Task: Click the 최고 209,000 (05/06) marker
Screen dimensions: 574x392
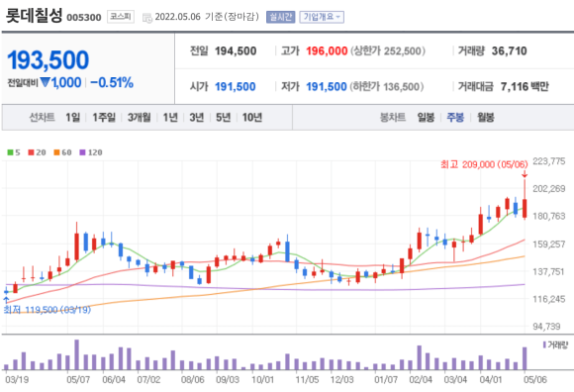Action: pyautogui.click(x=484, y=164)
